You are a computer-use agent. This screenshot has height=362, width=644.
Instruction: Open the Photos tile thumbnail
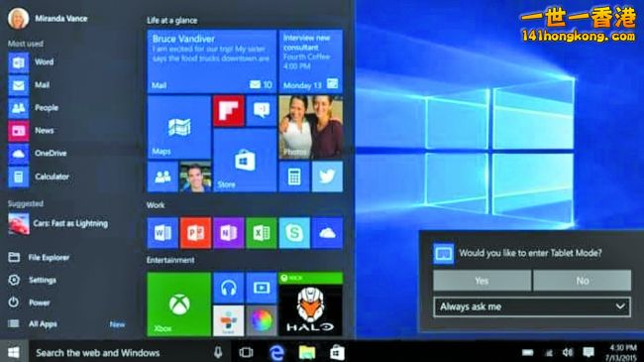click(x=310, y=127)
